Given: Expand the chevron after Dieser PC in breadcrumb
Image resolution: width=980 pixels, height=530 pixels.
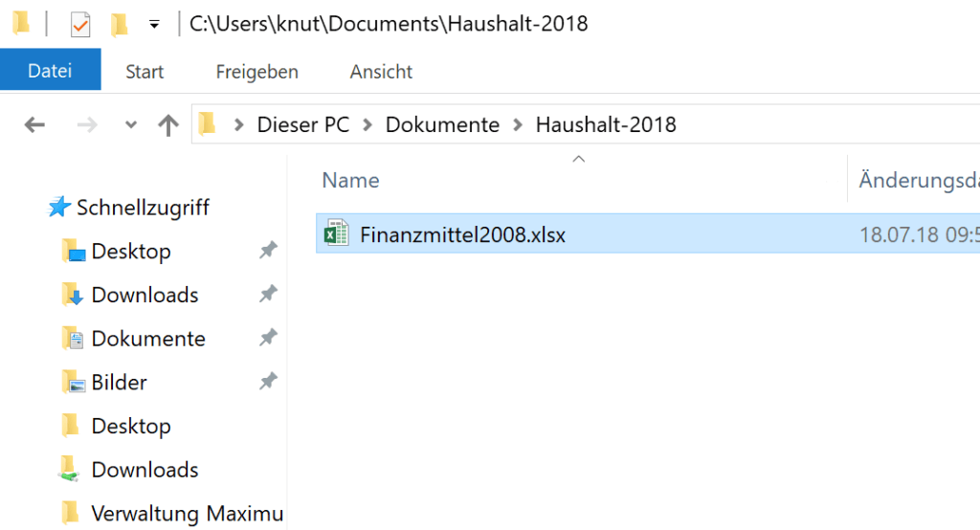Looking at the screenshot, I should (367, 125).
